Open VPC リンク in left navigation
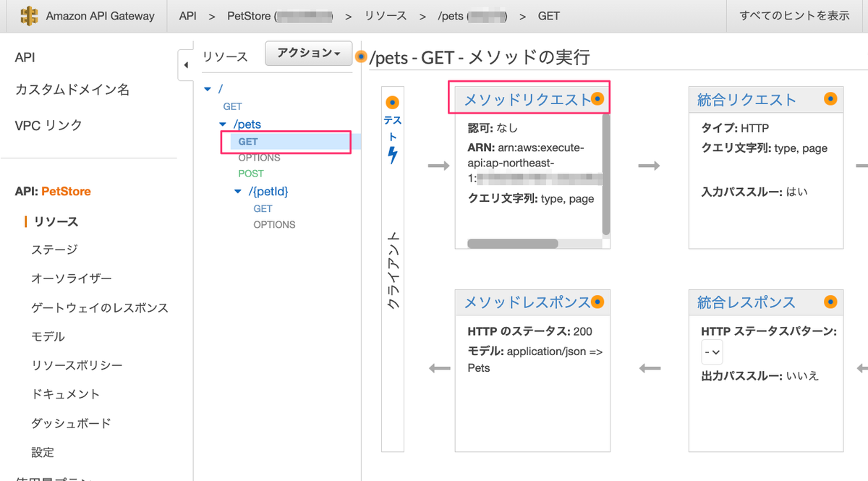868x481 pixels. click(48, 125)
